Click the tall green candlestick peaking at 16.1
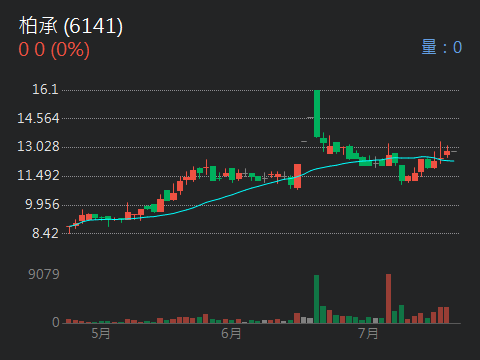Viewport: 480px width, 360px height. pyautogui.click(x=317, y=114)
